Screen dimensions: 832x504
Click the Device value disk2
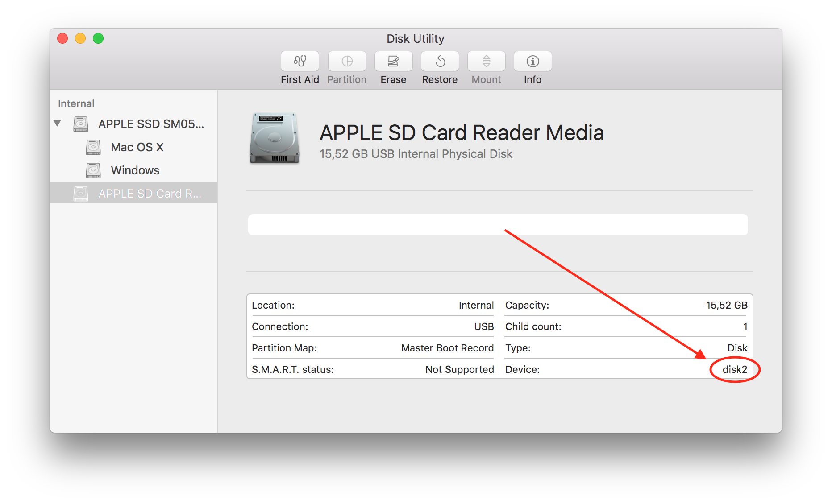(735, 369)
